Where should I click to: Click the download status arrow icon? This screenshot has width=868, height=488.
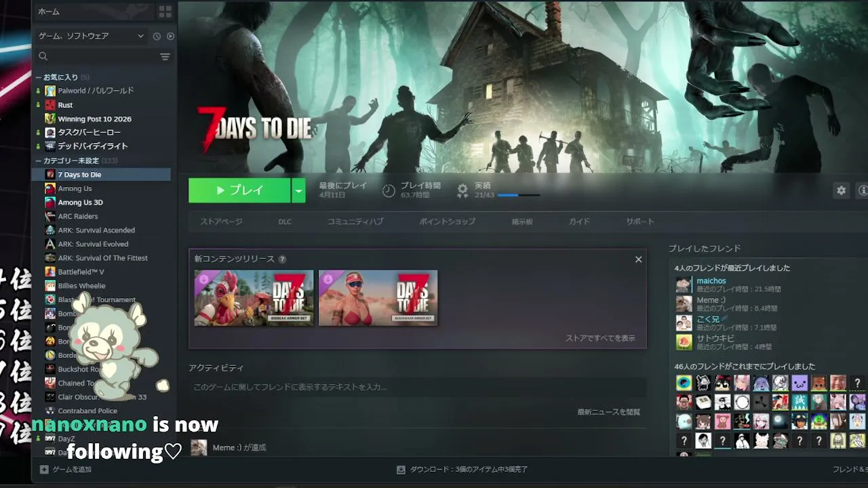[x=401, y=469]
